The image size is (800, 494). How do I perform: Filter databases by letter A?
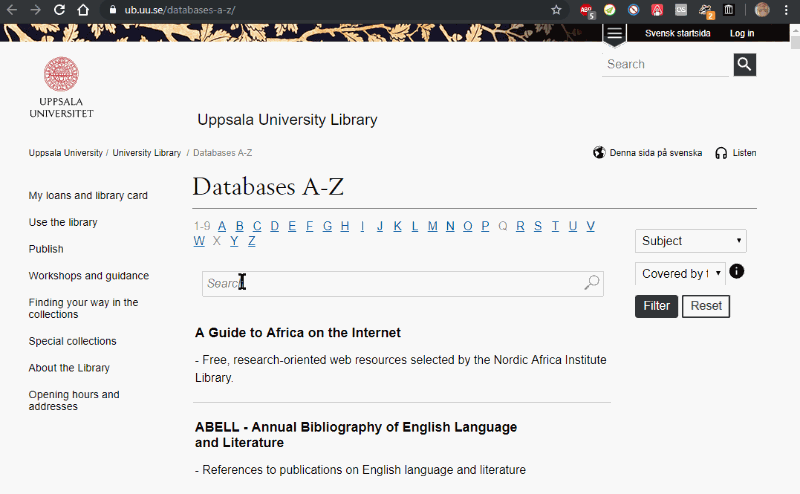222,226
